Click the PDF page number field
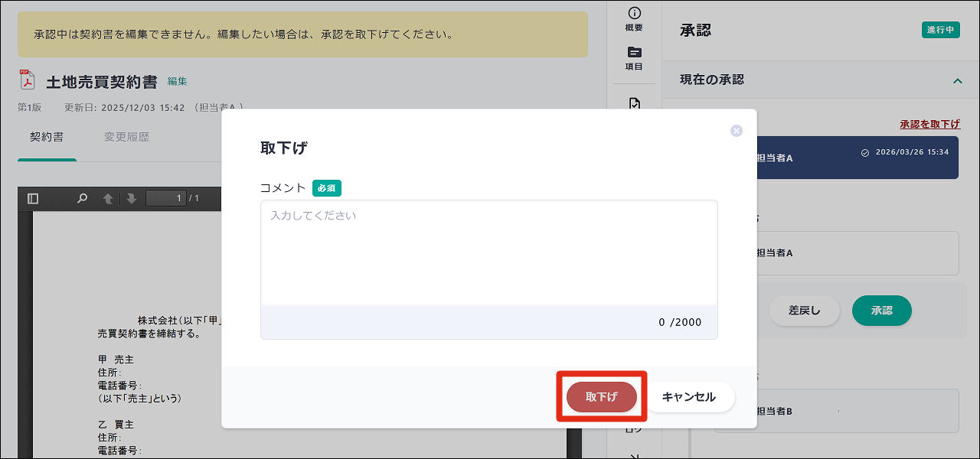The height and width of the screenshot is (459, 980). [165, 199]
